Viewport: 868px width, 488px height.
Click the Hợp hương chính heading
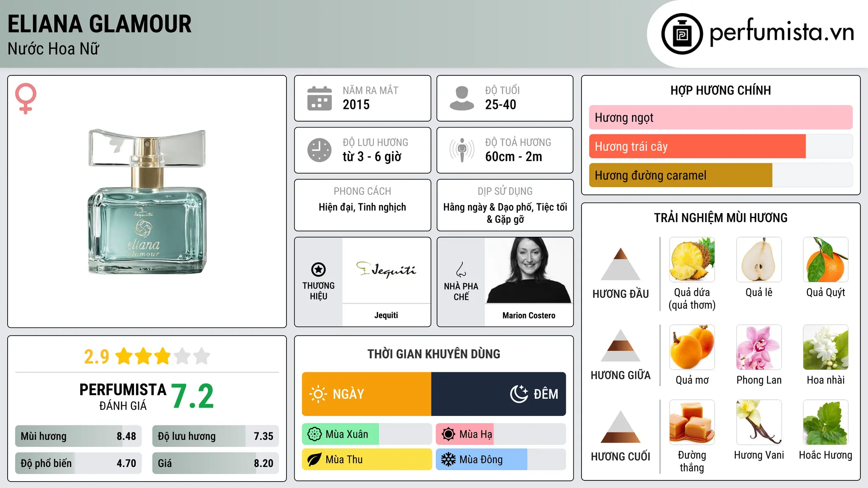point(721,90)
